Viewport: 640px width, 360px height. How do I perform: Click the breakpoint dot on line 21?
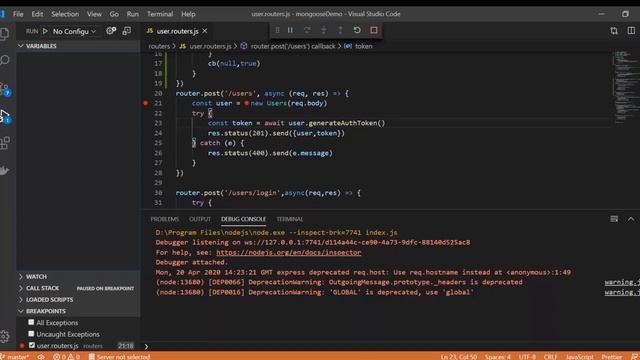tap(146, 103)
